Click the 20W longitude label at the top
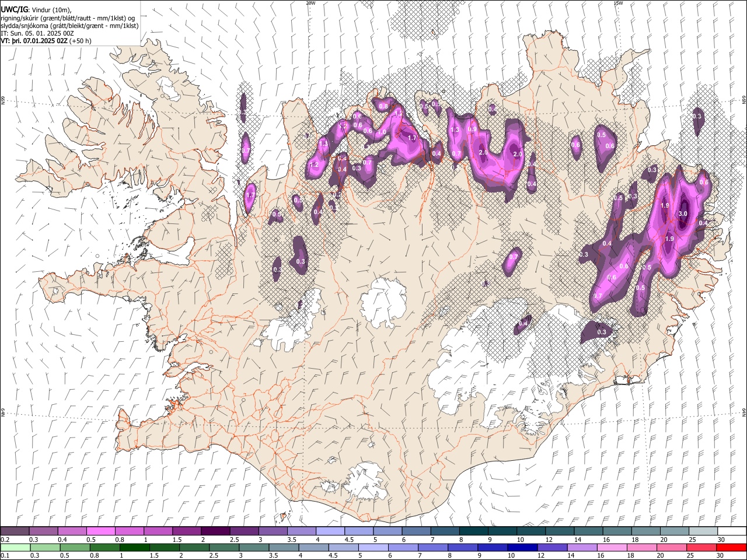This screenshot has height=560, width=747. tap(310, 2)
